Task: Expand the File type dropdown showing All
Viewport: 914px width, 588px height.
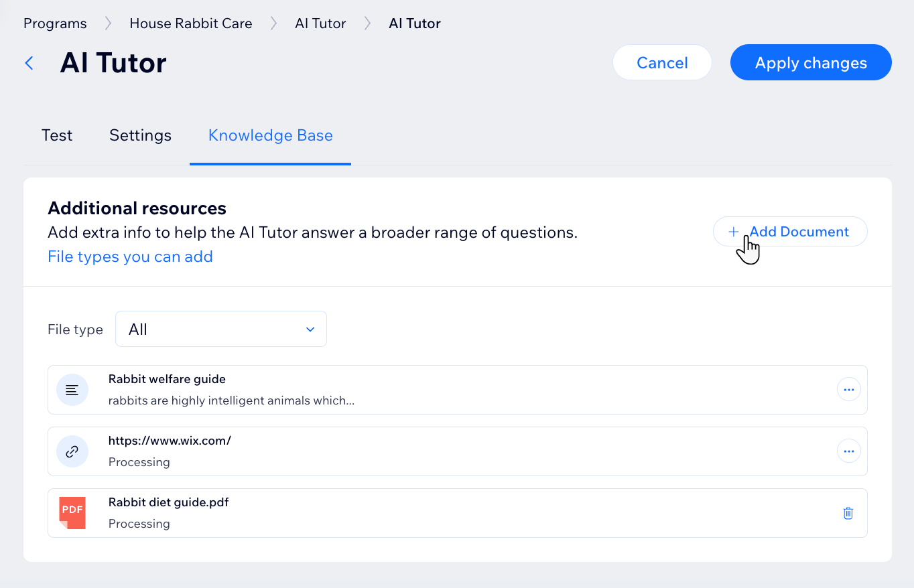Action: tap(220, 329)
